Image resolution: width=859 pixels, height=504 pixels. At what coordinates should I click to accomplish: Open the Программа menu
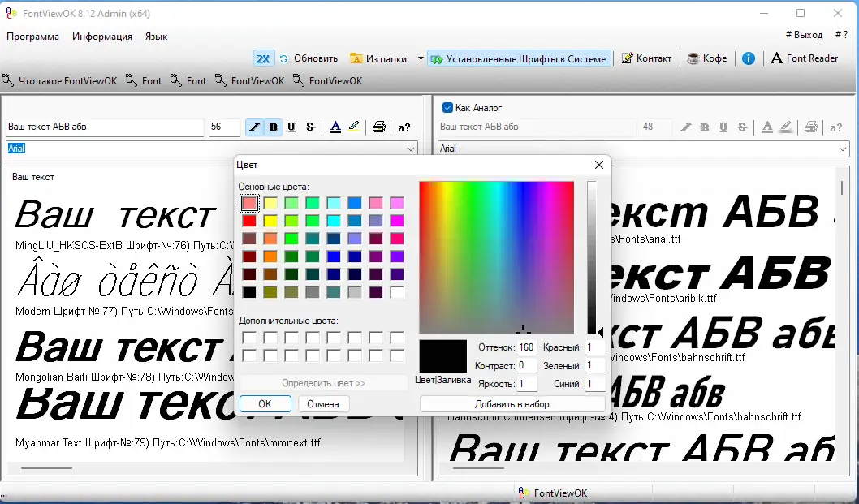[32, 37]
